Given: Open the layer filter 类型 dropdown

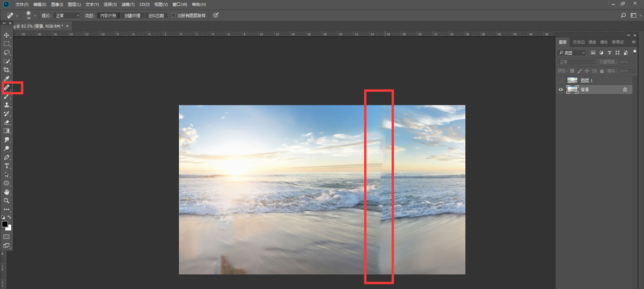Looking at the screenshot, I should (572, 53).
